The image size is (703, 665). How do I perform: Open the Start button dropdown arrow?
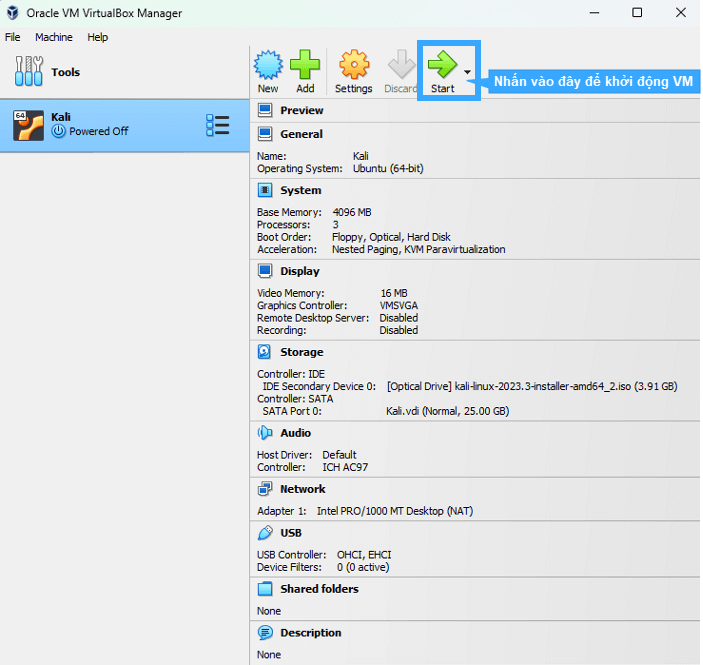pyautogui.click(x=468, y=72)
